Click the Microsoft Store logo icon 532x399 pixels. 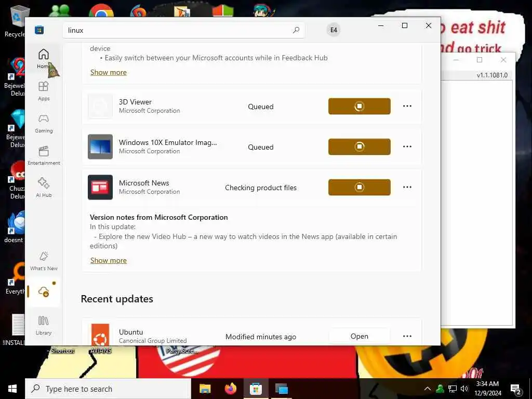pyautogui.click(x=39, y=30)
